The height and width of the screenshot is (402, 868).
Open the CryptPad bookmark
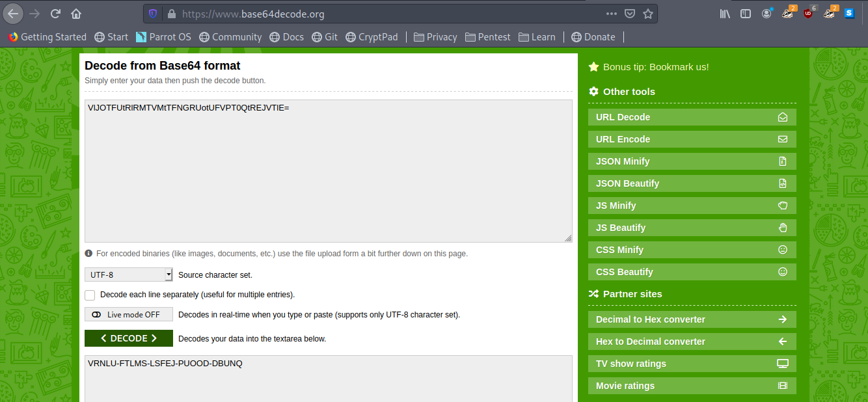(x=372, y=37)
